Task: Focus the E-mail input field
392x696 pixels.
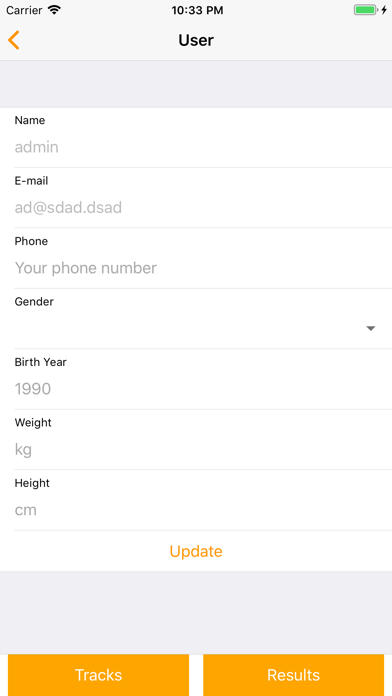Action: coord(196,207)
